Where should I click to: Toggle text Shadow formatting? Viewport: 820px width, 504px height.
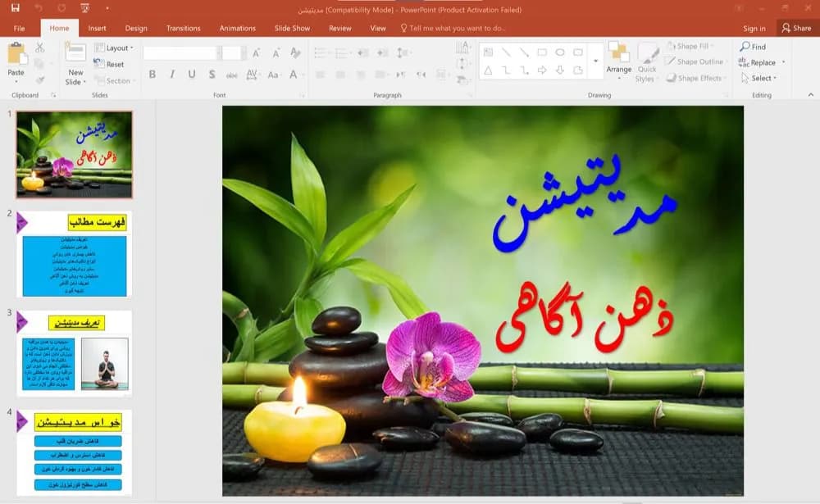[212, 75]
